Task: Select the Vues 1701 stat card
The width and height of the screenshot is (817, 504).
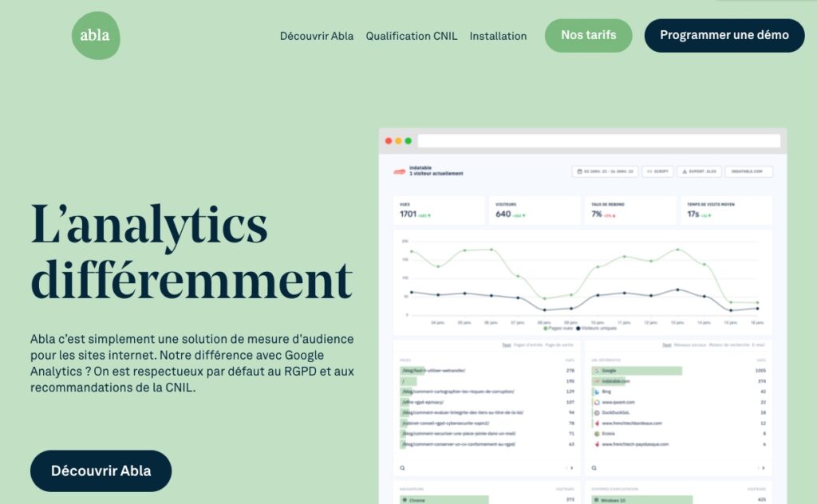Action: pyautogui.click(x=439, y=211)
